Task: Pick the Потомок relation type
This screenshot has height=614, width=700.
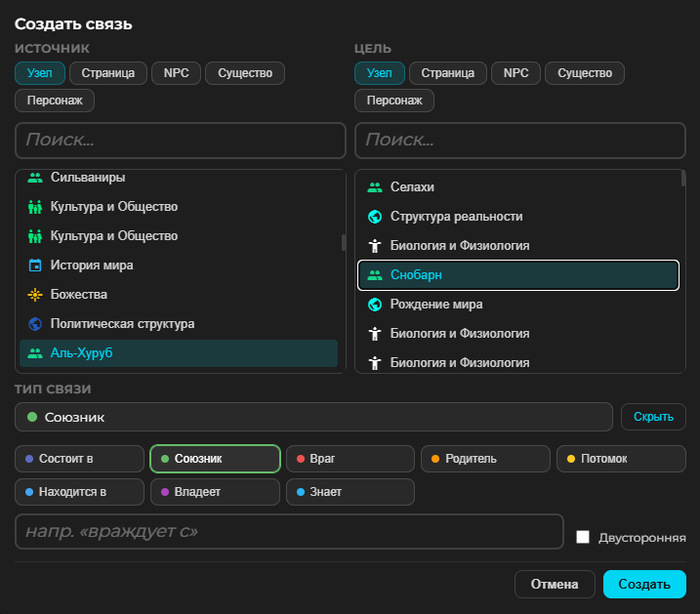Action: pyautogui.click(x=621, y=459)
